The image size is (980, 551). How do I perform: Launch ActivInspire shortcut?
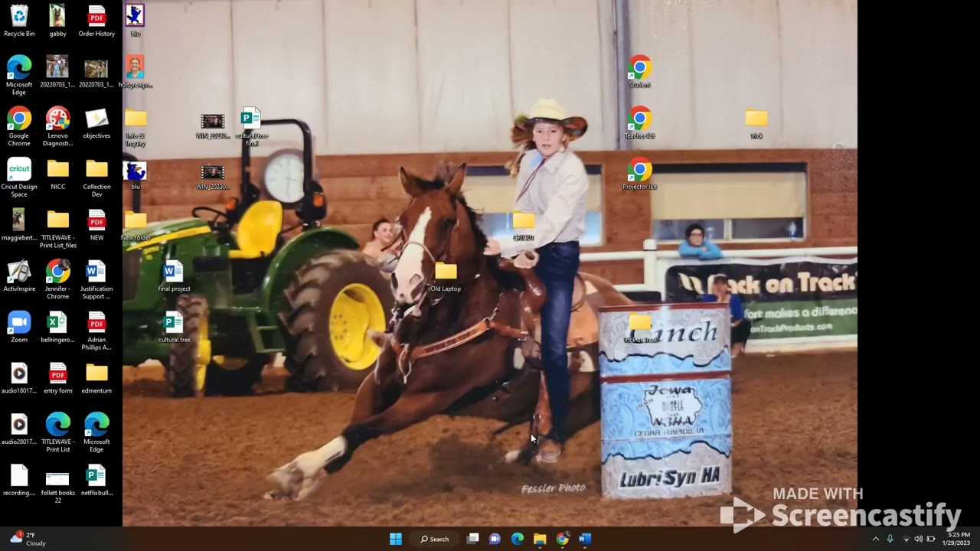click(x=19, y=275)
